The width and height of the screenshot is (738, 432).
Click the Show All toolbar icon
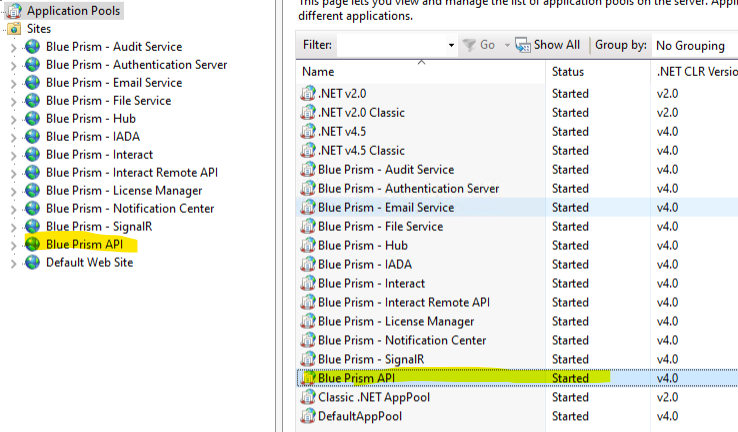[x=523, y=45]
